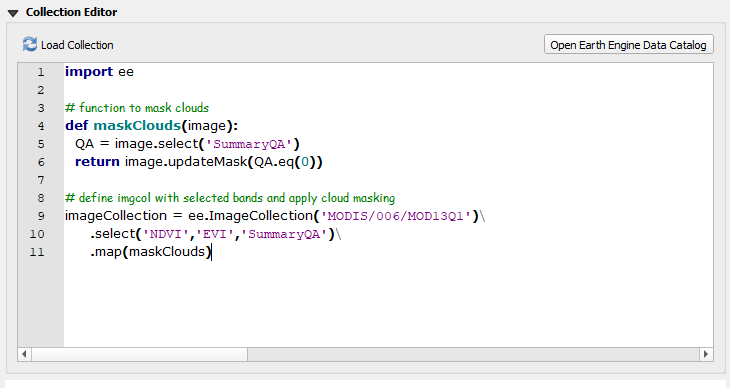Image resolution: width=730 pixels, height=388 pixels.
Task: Click the Load Collection label
Action: [x=77, y=45]
